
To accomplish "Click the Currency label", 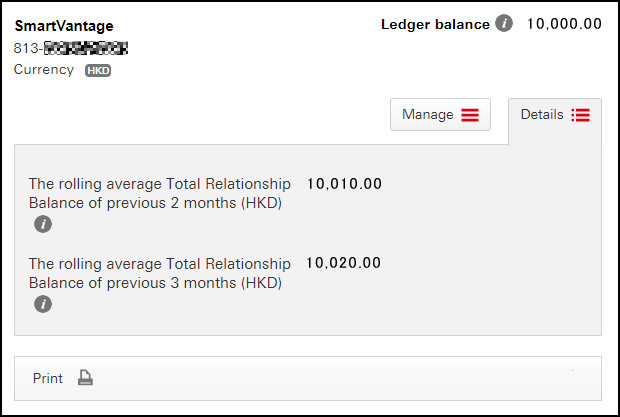I will (44, 70).
